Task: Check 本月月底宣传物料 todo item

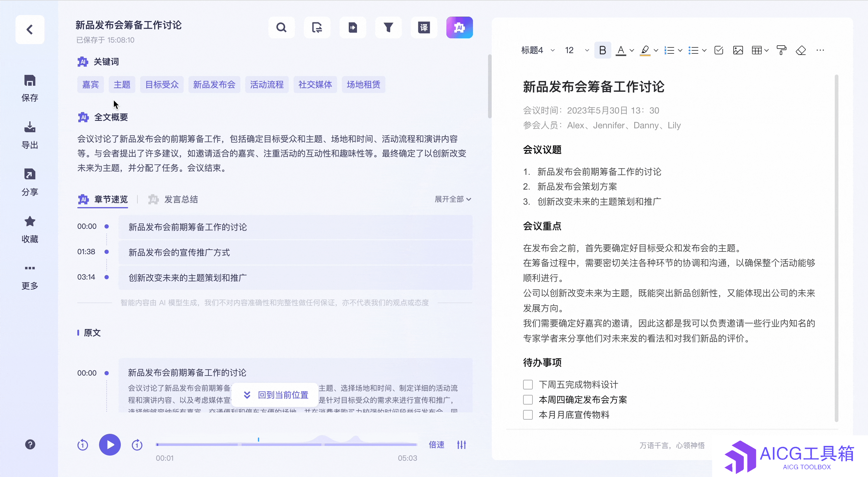Action: pyautogui.click(x=528, y=415)
